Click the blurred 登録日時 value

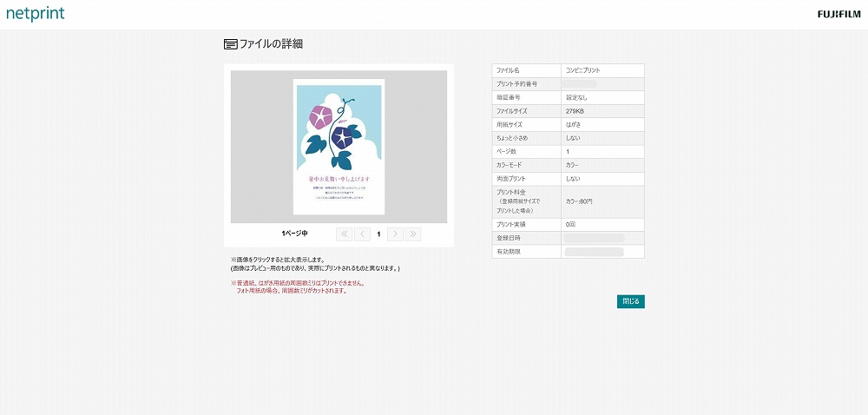point(594,238)
